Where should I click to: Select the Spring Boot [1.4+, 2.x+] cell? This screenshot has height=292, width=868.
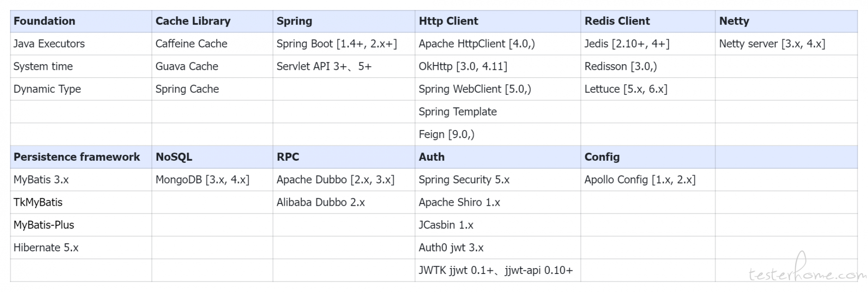point(344,44)
